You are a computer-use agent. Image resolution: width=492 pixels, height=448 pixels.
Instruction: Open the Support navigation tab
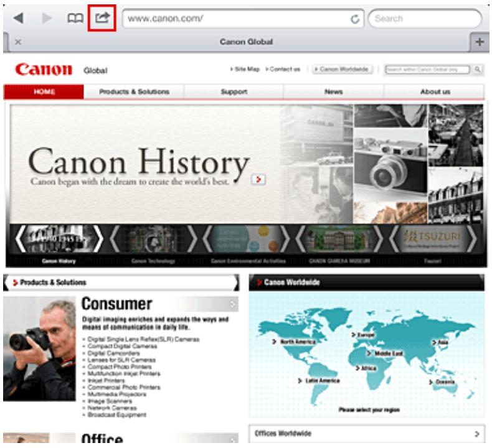pyautogui.click(x=234, y=91)
